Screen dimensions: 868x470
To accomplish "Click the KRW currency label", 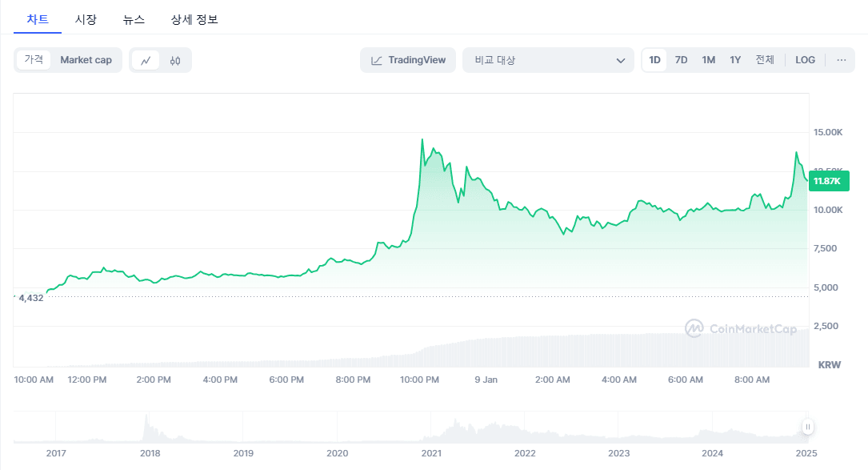I will [x=830, y=364].
